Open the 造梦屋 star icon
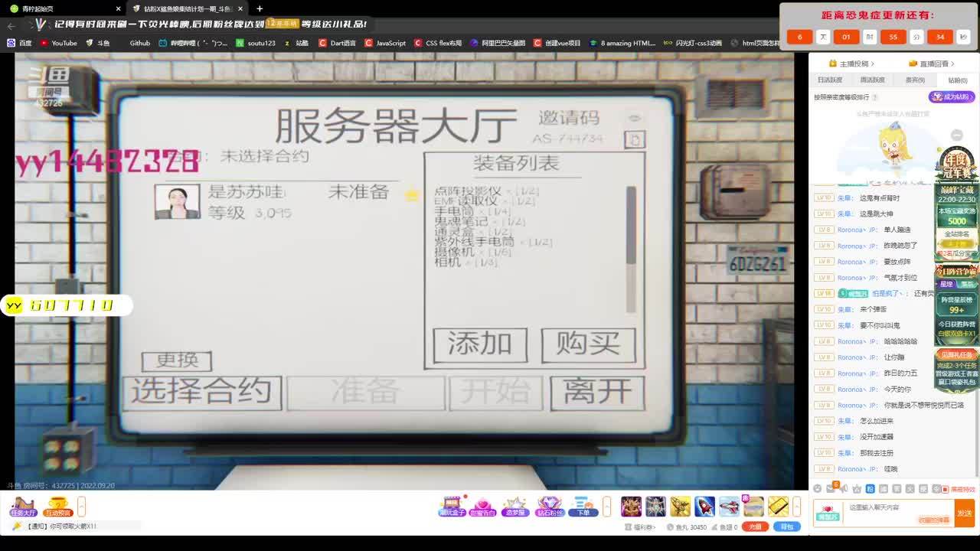This screenshot has width=980, height=551. click(x=515, y=507)
